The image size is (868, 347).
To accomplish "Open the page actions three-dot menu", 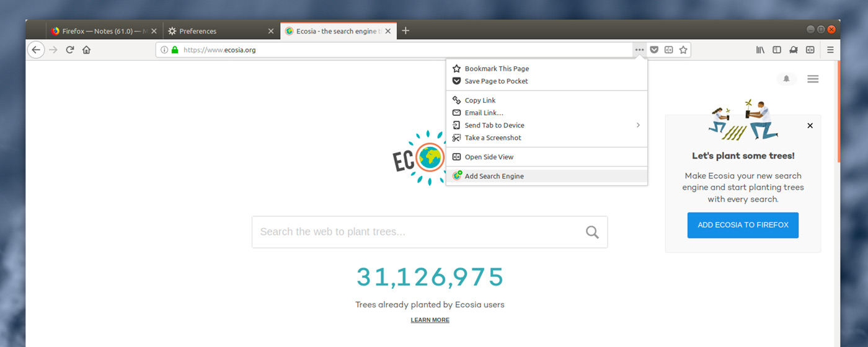I will point(639,50).
